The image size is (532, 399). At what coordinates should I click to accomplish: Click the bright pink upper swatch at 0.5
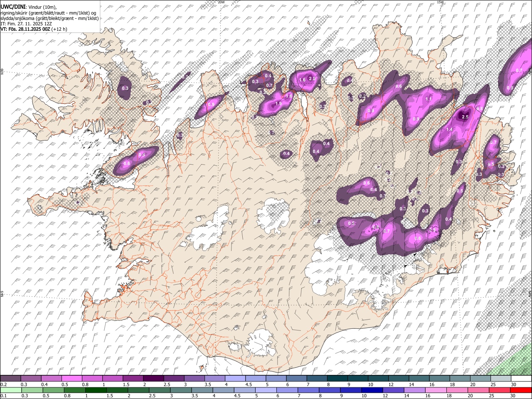click(71, 379)
